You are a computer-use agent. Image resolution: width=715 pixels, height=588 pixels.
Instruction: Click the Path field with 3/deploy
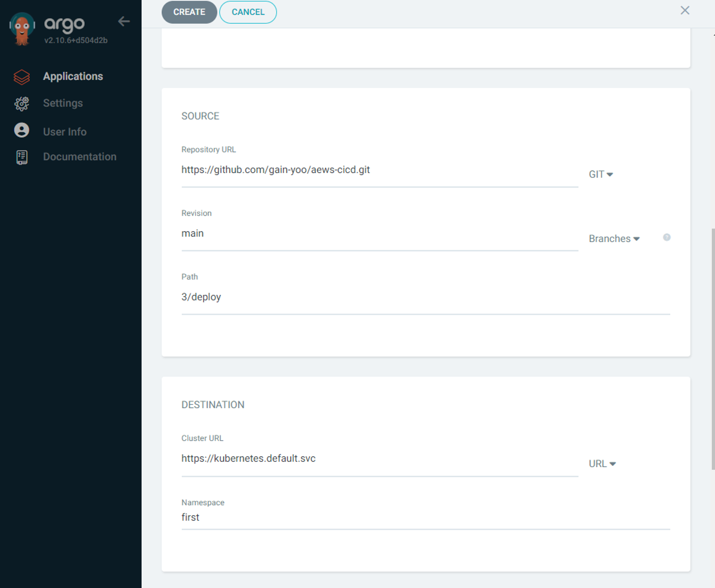point(425,297)
